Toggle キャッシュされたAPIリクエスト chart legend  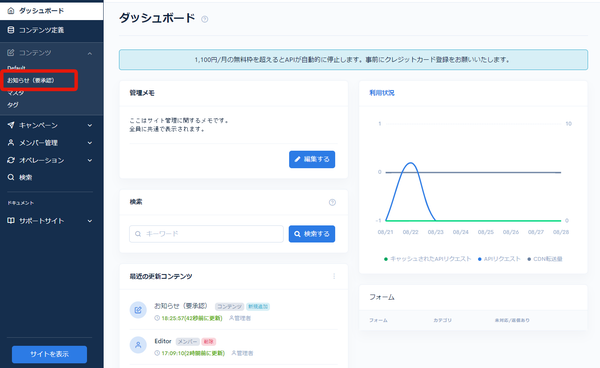pos(427,259)
